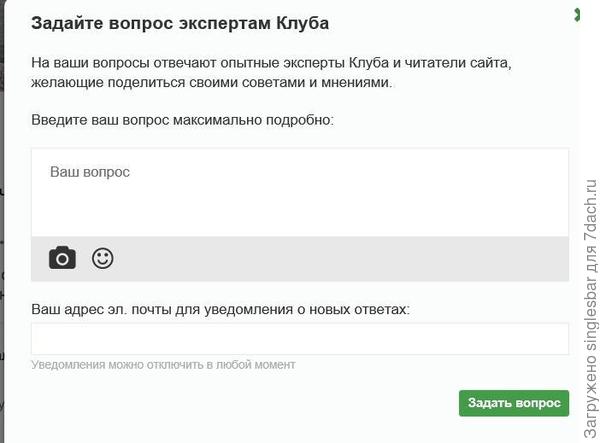Click into the "Ваш вопрос" text area
The width and height of the screenshot is (600, 443).
click(x=300, y=195)
